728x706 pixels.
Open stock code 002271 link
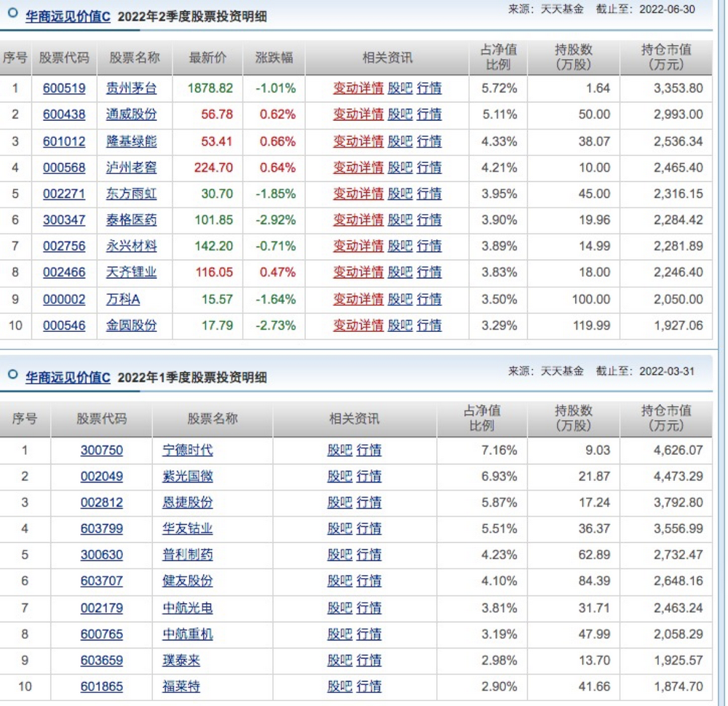point(64,194)
